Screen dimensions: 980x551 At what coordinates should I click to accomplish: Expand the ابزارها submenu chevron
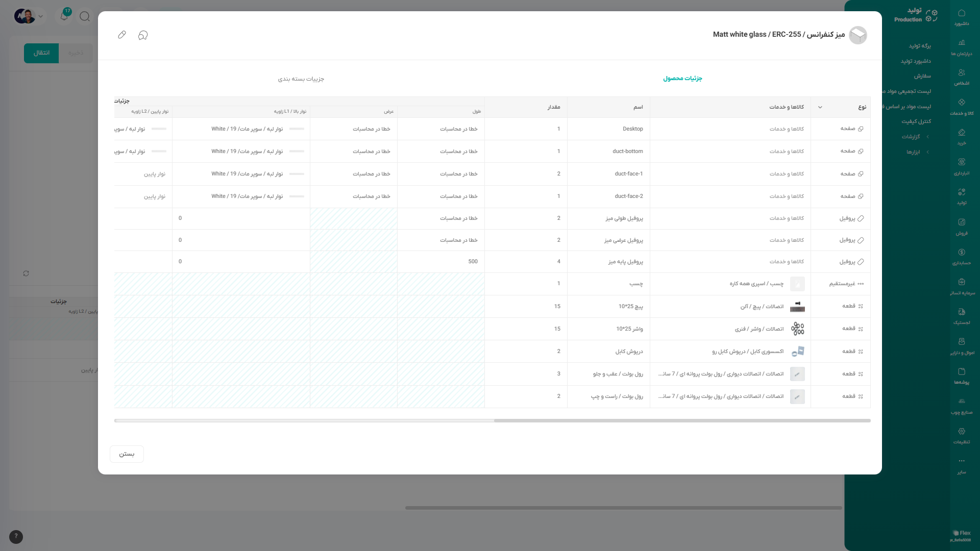point(927,152)
